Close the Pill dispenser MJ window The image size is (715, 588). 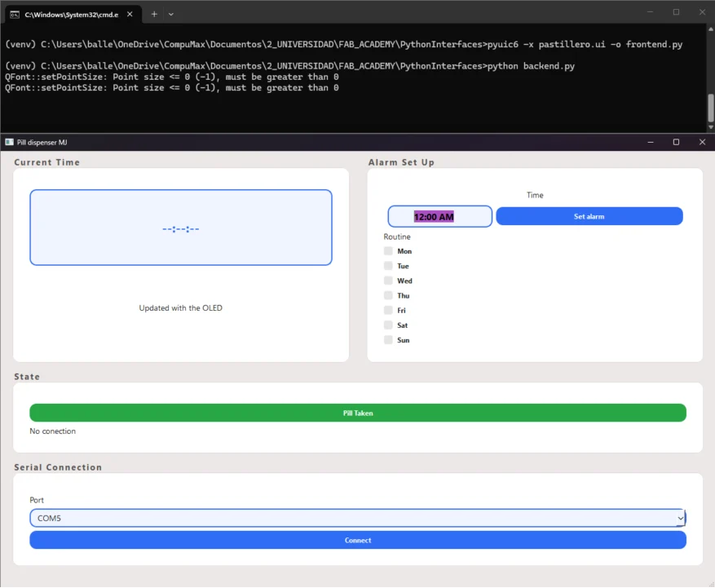click(x=702, y=143)
